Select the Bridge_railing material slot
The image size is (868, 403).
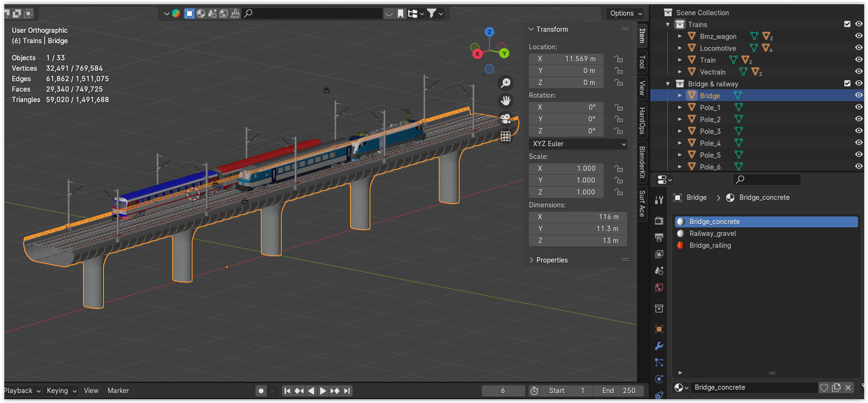(766, 245)
